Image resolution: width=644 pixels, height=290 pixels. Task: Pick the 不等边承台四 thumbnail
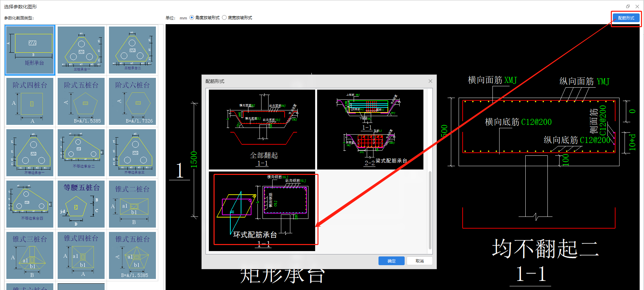click(30, 204)
